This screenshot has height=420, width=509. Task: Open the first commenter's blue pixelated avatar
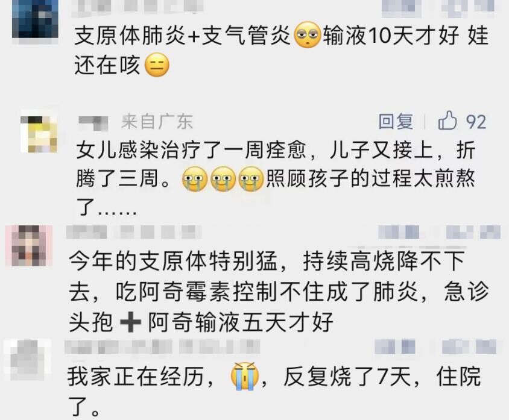[35, 19]
